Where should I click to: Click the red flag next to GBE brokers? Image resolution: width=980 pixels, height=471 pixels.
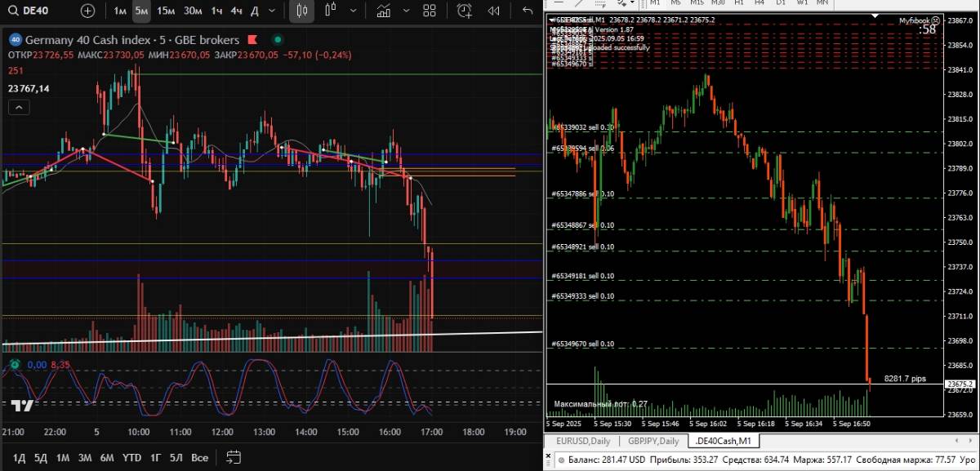(x=255, y=40)
